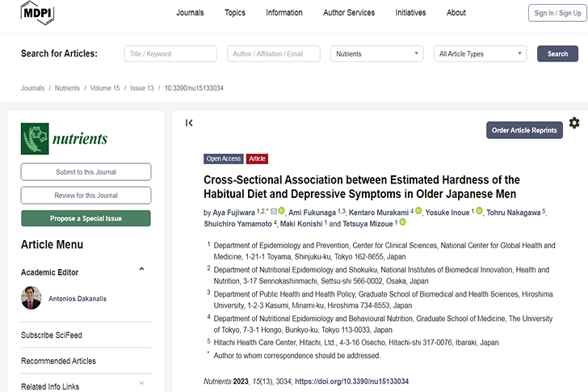Focus the Title / Keyword search field
The width and height of the screenshot is (588, 392).
170,53
